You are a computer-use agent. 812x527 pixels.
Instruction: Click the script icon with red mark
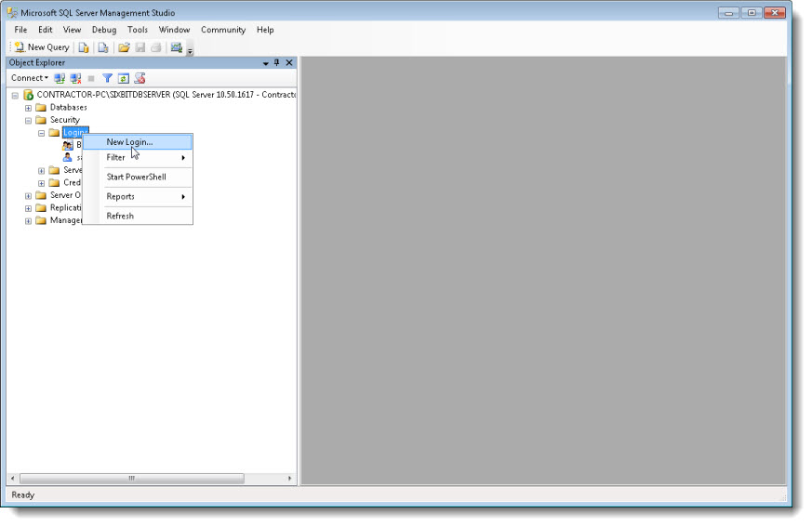[x=140, y=79]
